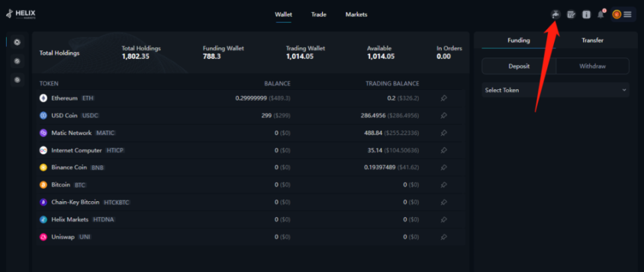Open the notifications bell

click(601, 15)
